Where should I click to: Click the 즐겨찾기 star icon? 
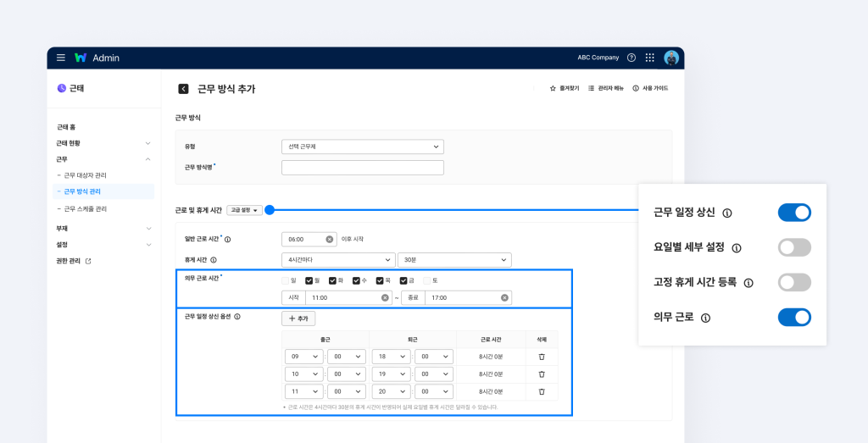pos(553,88)
